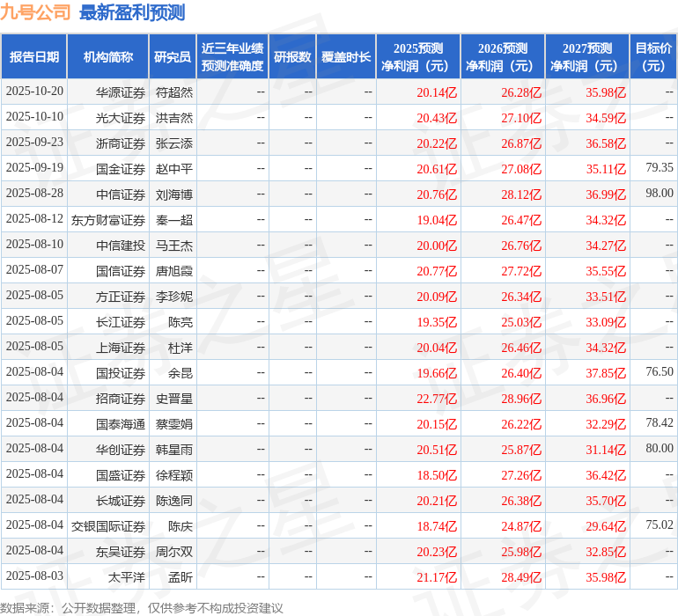The height and width of the screenshot is (616, 678).
Task: Click the 最新盈利预测 heading
Action: (x=132, y=12)
